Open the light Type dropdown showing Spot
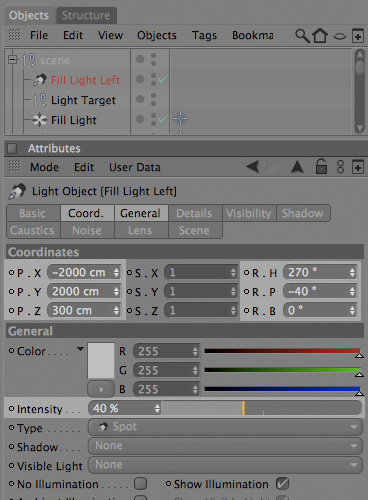Screen dimensions: 368x500 (225, 427)
